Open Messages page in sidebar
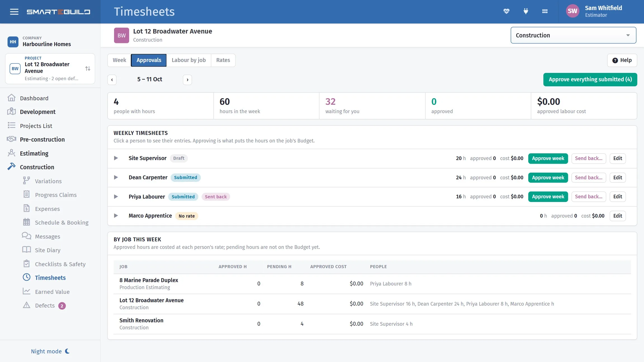 pos(48,236)
